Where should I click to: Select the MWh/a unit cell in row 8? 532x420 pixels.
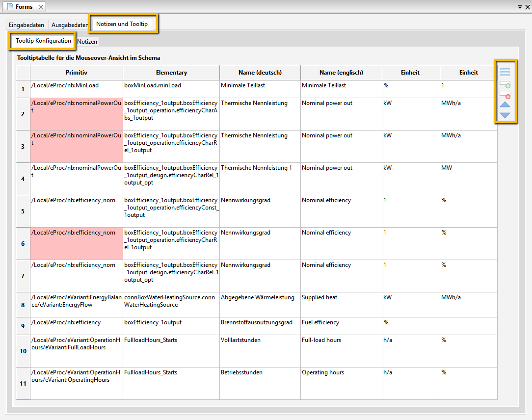pyautogui.click(x=468, y=305)
